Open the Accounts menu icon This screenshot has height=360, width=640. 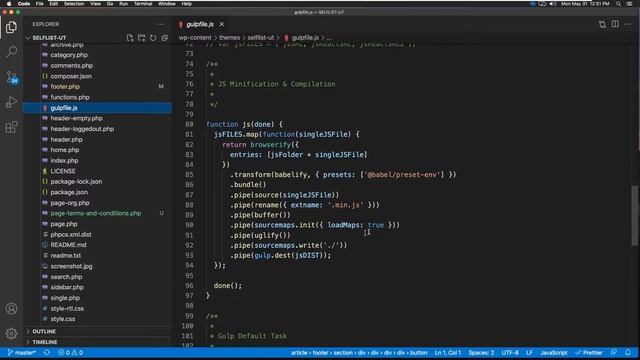(11, 309)
